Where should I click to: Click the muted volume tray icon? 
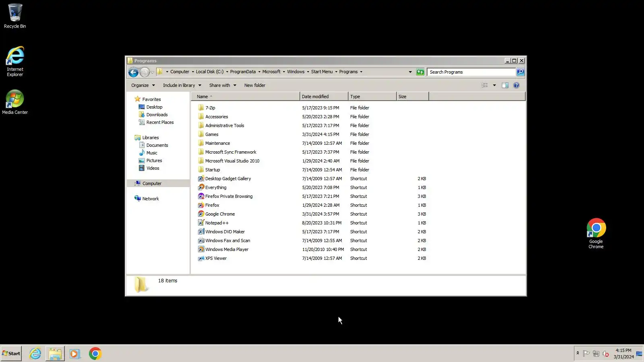pos(605,354)
